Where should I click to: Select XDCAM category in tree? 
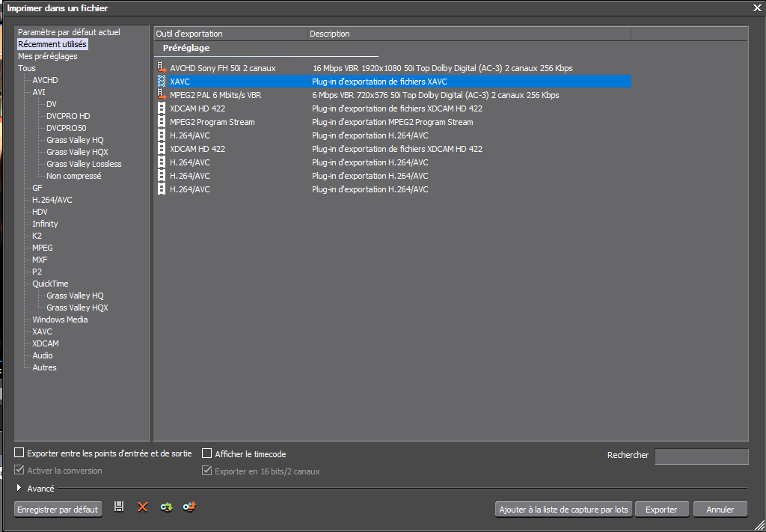(x=46, y=343)
